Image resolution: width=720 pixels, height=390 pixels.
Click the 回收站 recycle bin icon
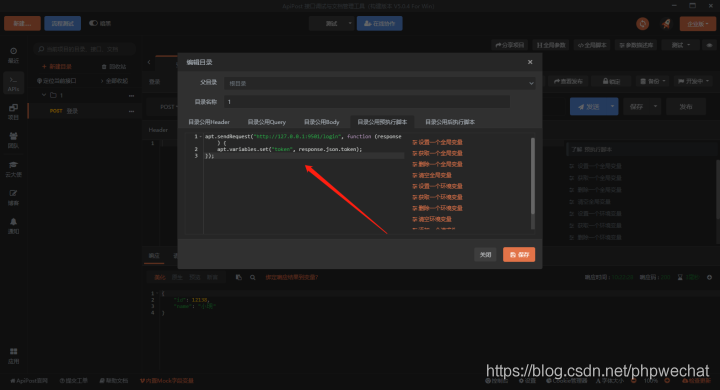[104, 67]
